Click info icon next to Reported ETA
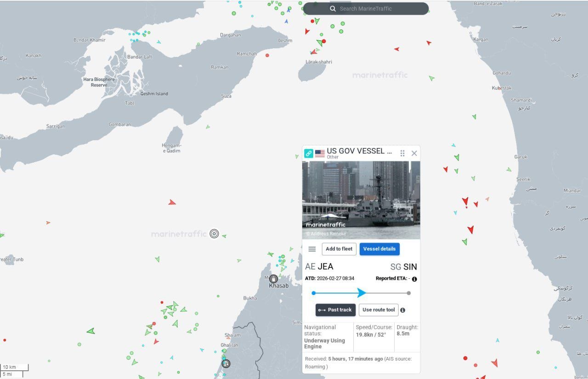588x379 pixels. [414, 279]
